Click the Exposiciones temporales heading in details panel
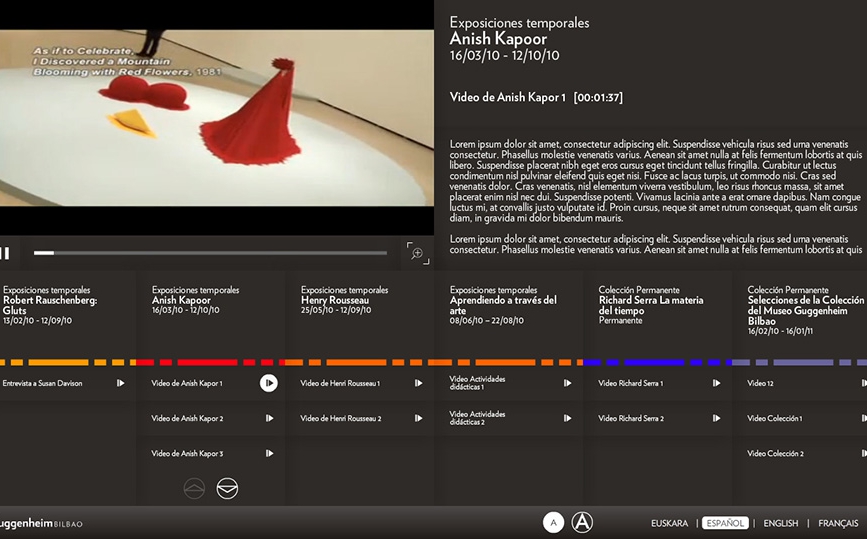 [519, 23]
